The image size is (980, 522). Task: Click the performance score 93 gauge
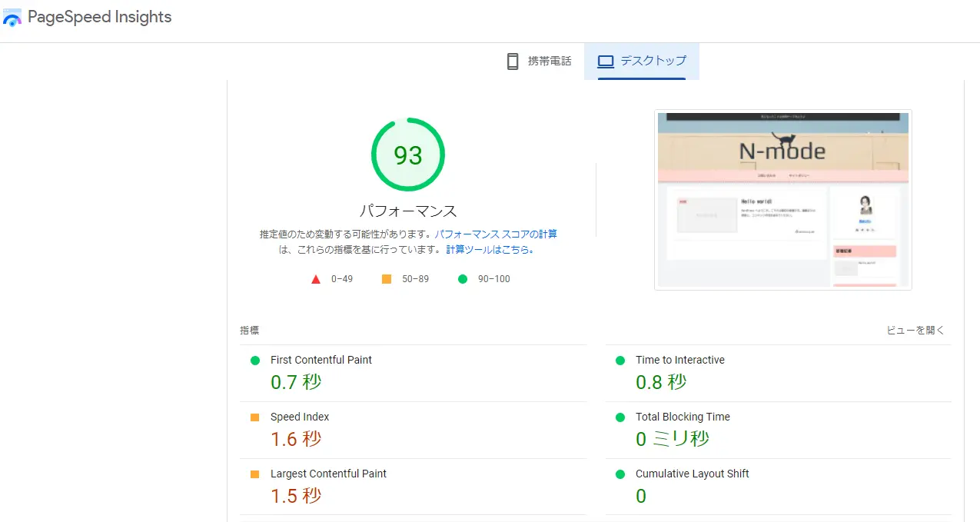pyautogui.click(x=408, y=155)
